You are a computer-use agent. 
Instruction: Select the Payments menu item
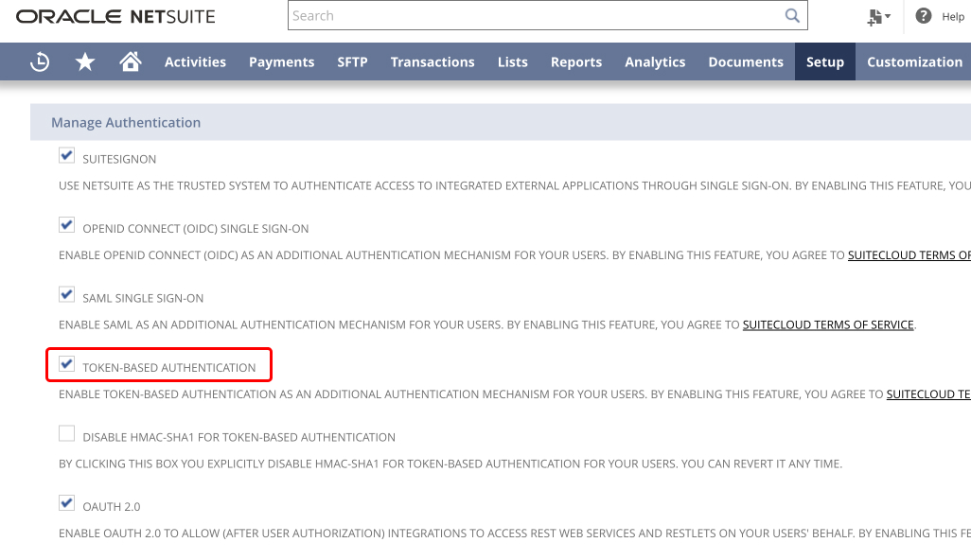[281, 61]
